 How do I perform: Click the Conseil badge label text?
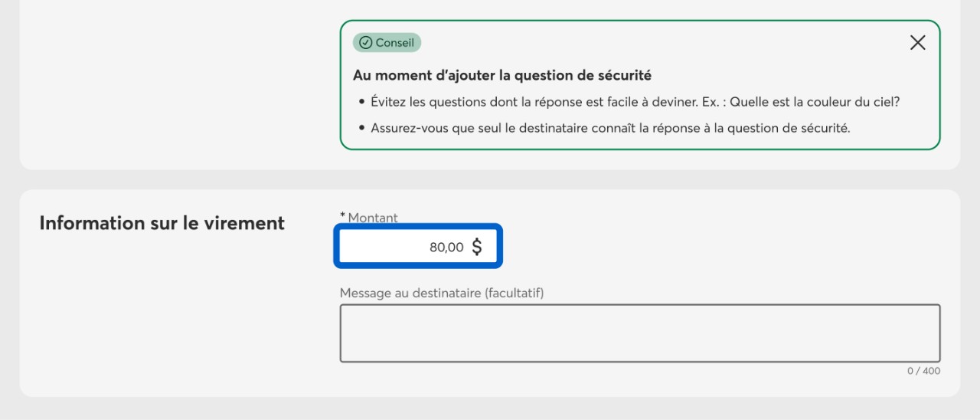click(x=394, y=43)
